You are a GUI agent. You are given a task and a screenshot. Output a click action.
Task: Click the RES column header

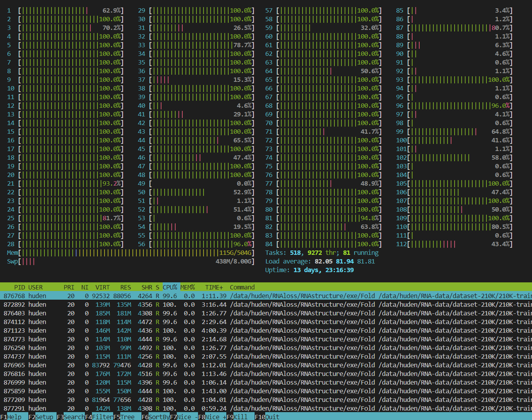[125, 287]
